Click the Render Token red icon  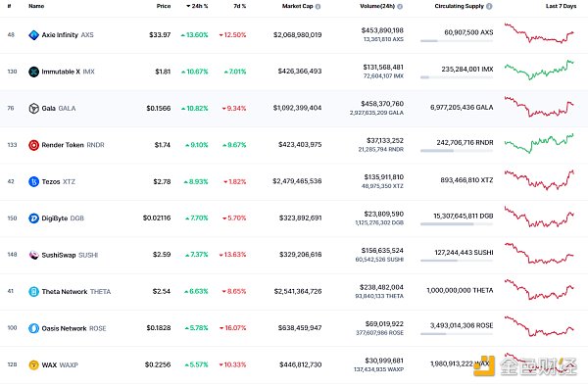click(33, 145)
